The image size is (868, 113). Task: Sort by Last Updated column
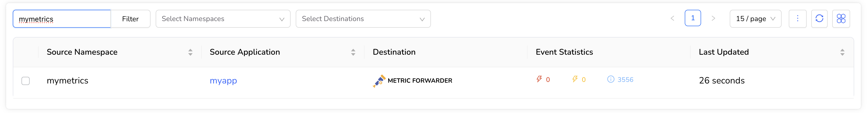tap(842, 52)
